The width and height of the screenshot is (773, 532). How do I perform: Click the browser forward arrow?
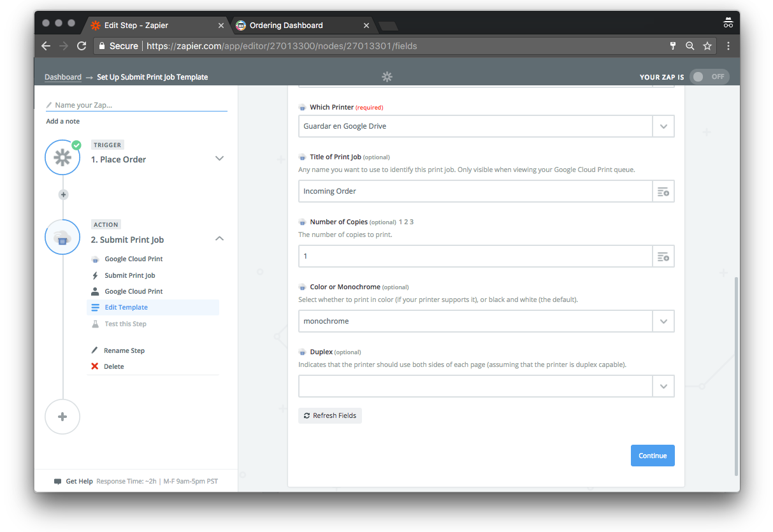63,46
